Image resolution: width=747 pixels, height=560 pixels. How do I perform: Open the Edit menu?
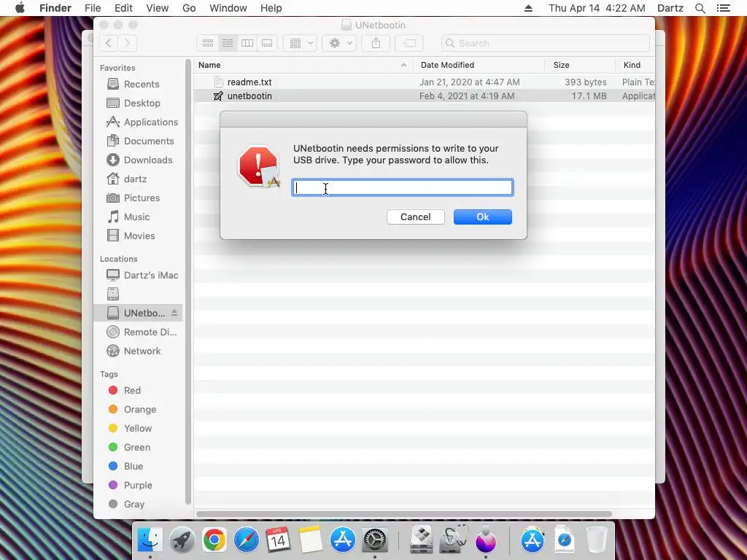click(x=123, y=8)
